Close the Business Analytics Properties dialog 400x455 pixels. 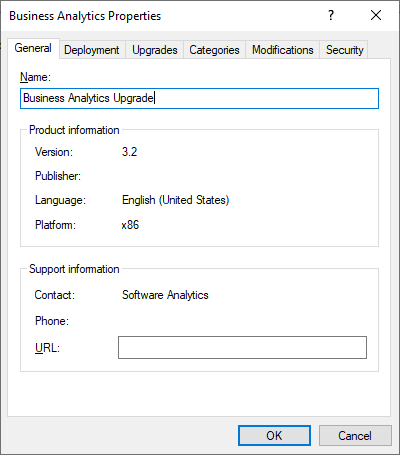pos(376,15)
